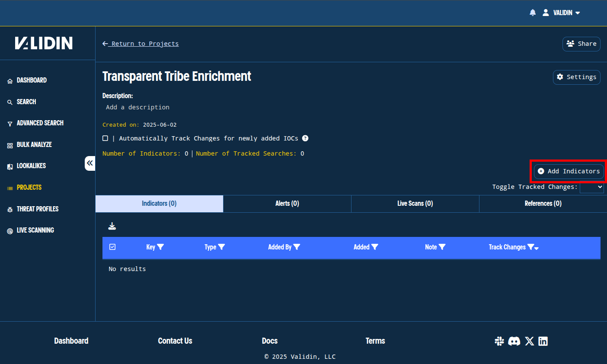Screen dimensions: 607x364
Task: Open Lookalikes page
Action: tap(26, 166)
